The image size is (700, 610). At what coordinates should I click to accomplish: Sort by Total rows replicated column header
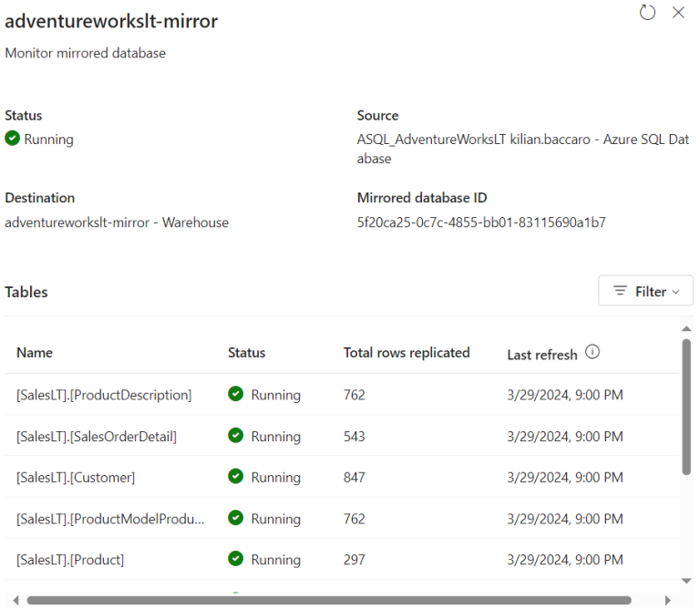[407, 353]
